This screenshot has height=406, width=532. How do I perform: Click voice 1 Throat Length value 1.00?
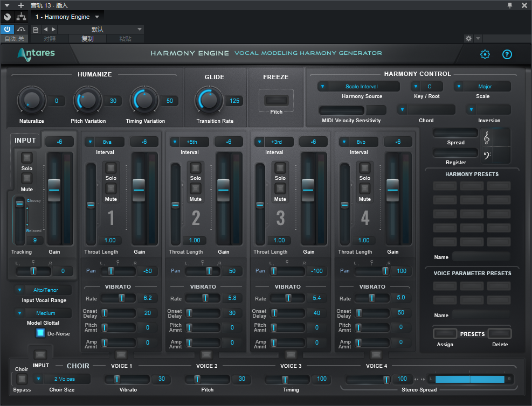(110, 240)
